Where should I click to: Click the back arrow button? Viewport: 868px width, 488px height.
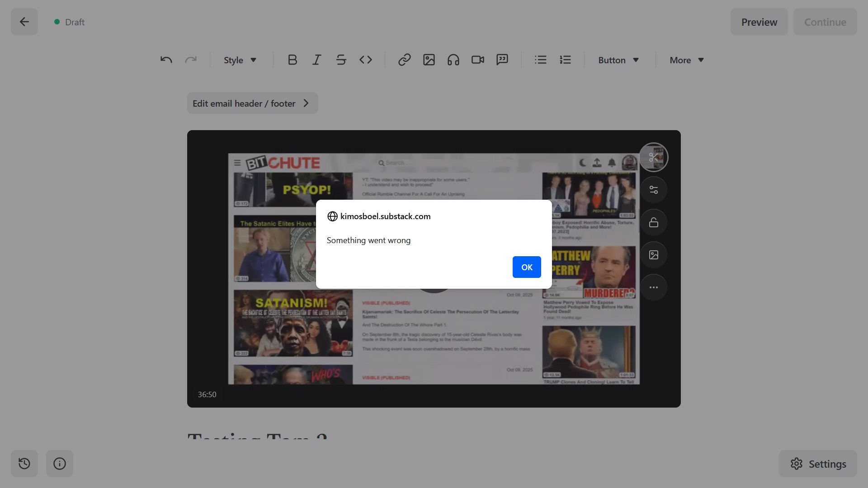pos(24,22)
